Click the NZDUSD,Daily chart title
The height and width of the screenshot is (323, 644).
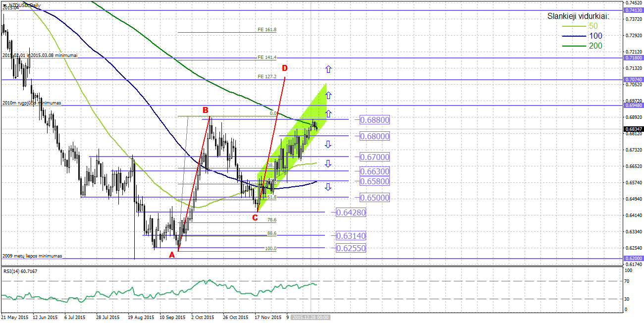[25, 5]
